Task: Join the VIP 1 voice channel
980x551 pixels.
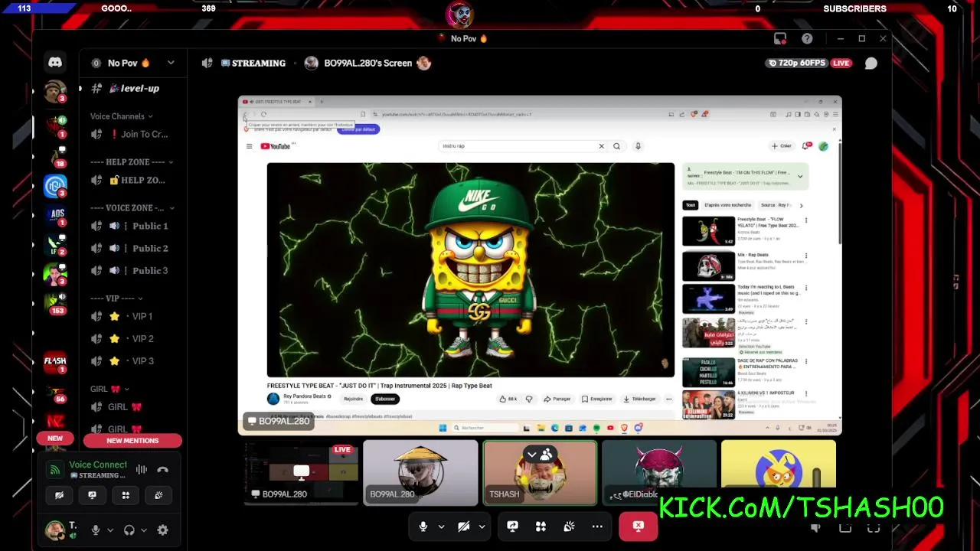Action: click(x=132, y=316)
